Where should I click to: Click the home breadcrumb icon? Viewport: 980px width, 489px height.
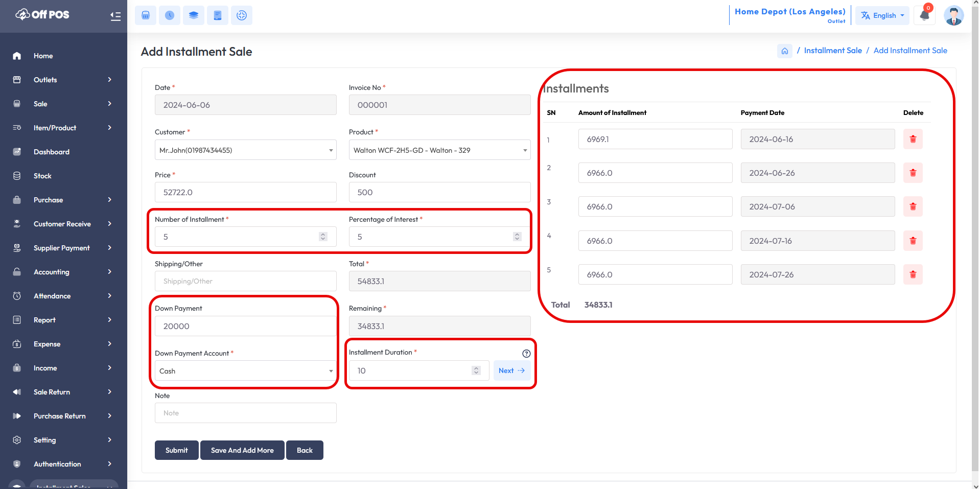coord(784,51)
